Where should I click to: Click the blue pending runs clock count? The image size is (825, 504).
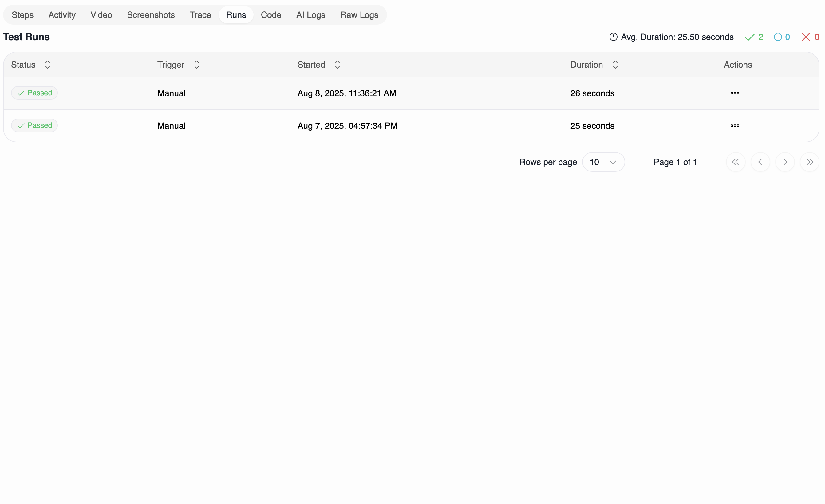pyautogui.click(x=782, y=37)
